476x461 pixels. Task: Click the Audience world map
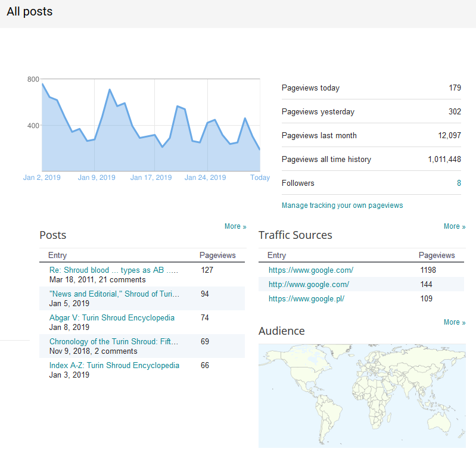point(362,395)
